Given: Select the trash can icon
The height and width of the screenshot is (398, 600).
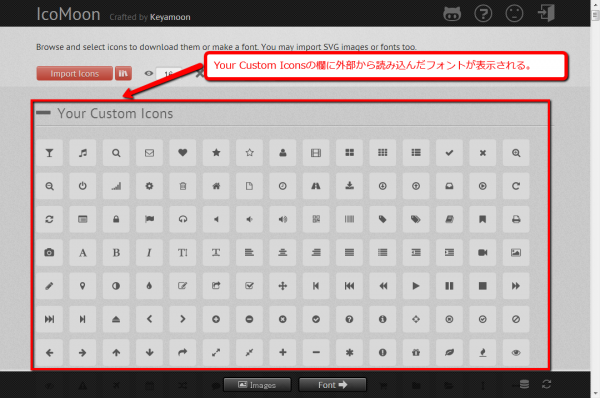Looking at the screenshot, I should (x=183, y=186).
